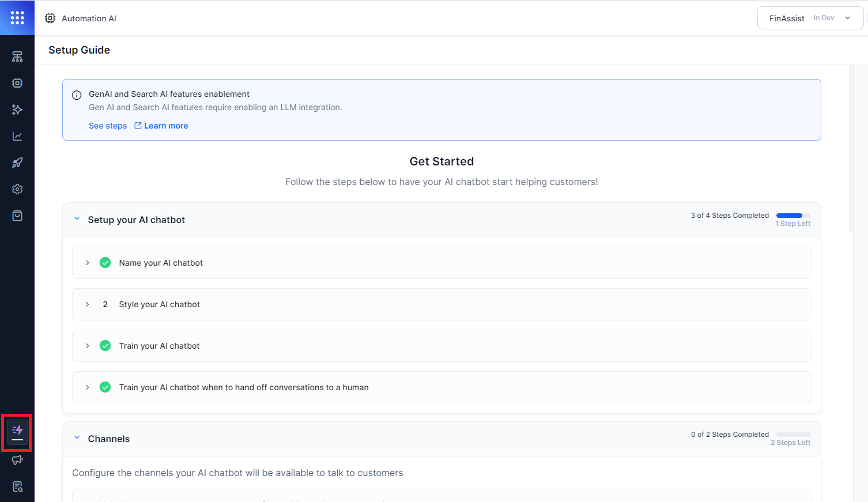Click the shopping bag marketplace sidebar icon
868x502 pixels.
[17, 216]
